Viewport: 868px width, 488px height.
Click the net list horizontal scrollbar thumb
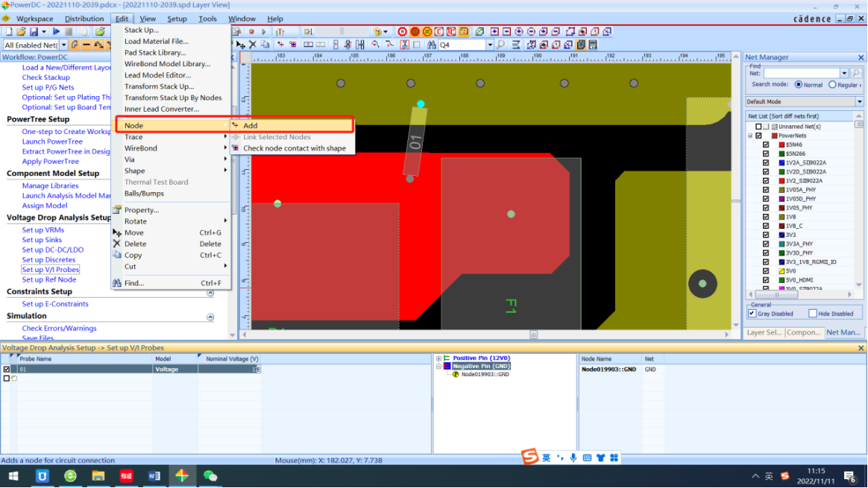pos(777,295)
